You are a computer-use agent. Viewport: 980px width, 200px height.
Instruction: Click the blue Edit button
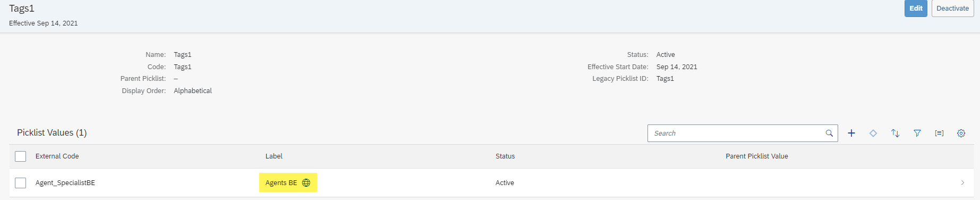[916, 8]
